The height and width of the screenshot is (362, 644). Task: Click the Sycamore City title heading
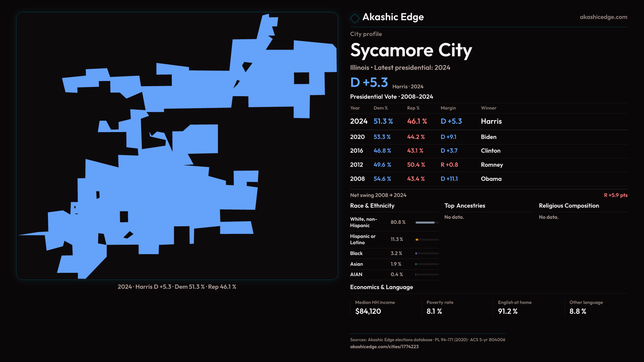pos(411,50)
